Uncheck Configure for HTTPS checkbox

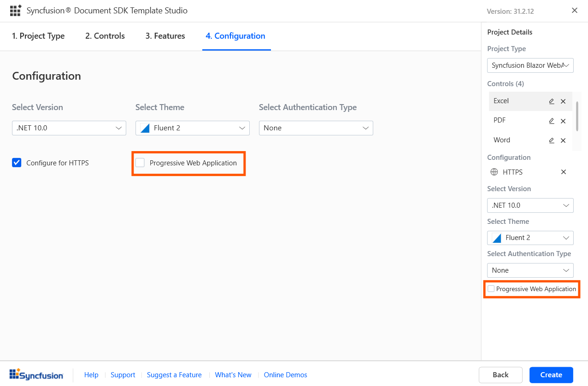[17, 163]
